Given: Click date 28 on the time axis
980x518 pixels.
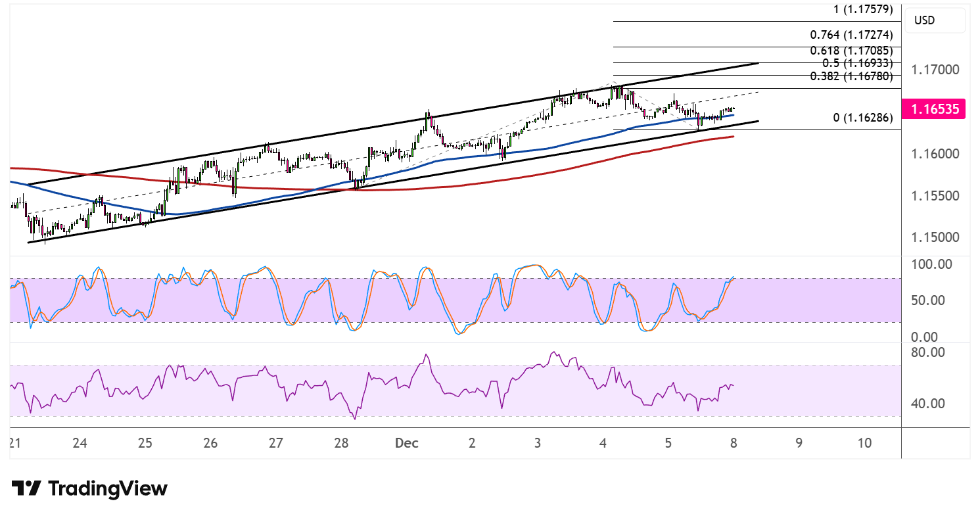Looking at the screenshot, I should (341, 444).
